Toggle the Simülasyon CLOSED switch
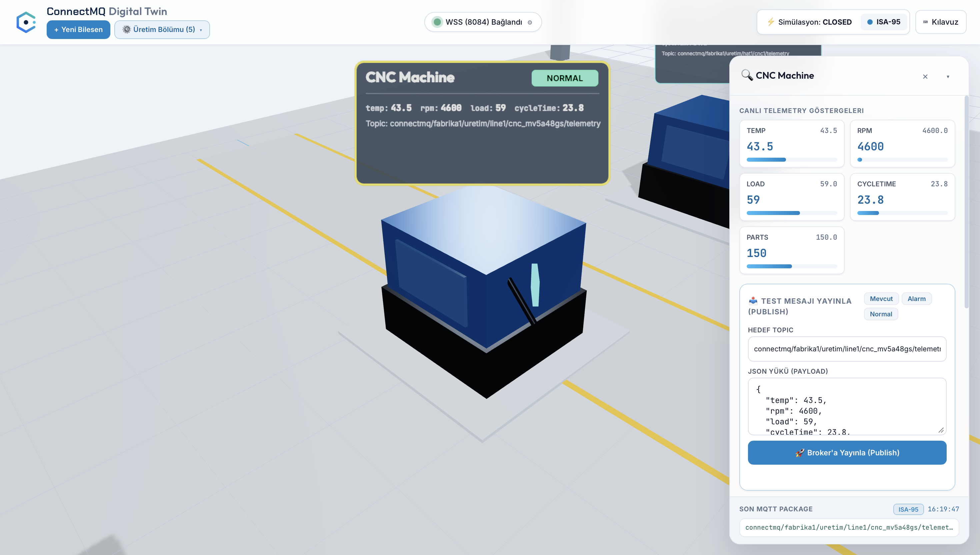980x555 pixels. (809, 22)
